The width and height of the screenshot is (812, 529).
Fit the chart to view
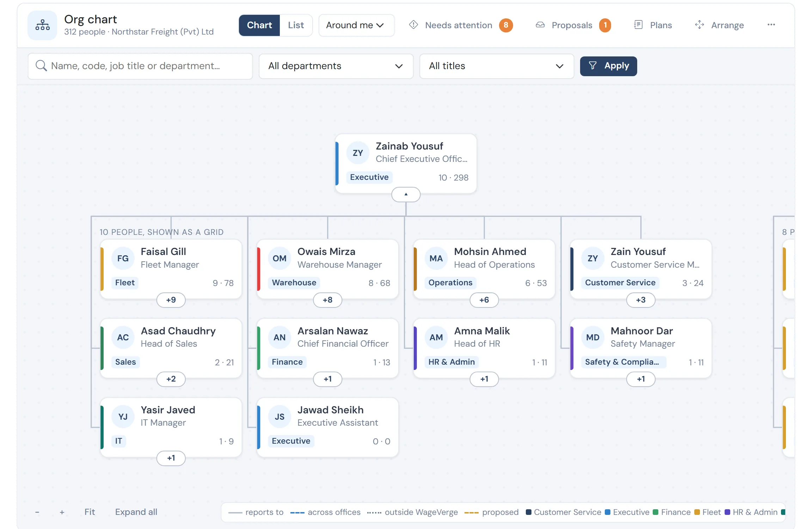click(x=90, y=512)
